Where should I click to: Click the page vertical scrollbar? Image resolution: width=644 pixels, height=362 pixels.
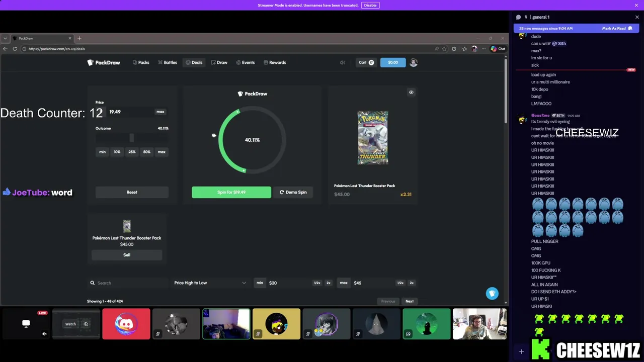[x=506, y=90]
